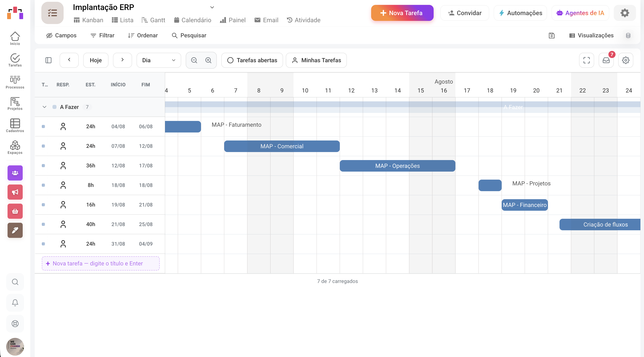
Task: Open Tarefas in the left sidebar
Action: tap(15, 60)
